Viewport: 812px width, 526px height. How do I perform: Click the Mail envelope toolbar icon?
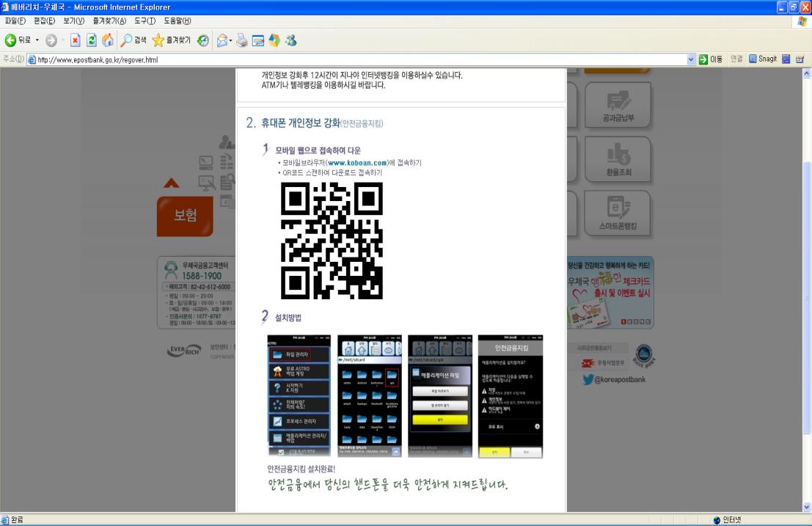[222, 40]
